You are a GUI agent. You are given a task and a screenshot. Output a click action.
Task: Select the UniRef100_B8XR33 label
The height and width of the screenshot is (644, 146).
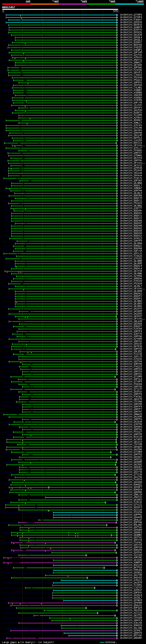pyautogui.click(x=131, y=25)
